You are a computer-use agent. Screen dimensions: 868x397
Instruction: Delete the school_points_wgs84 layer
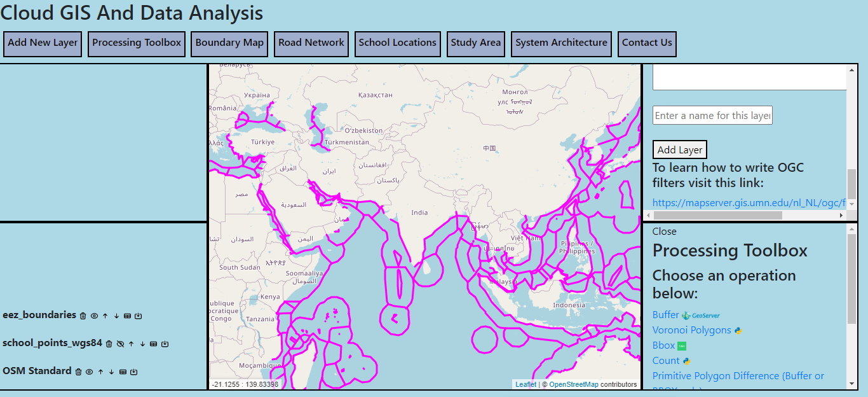coord(109,344)
